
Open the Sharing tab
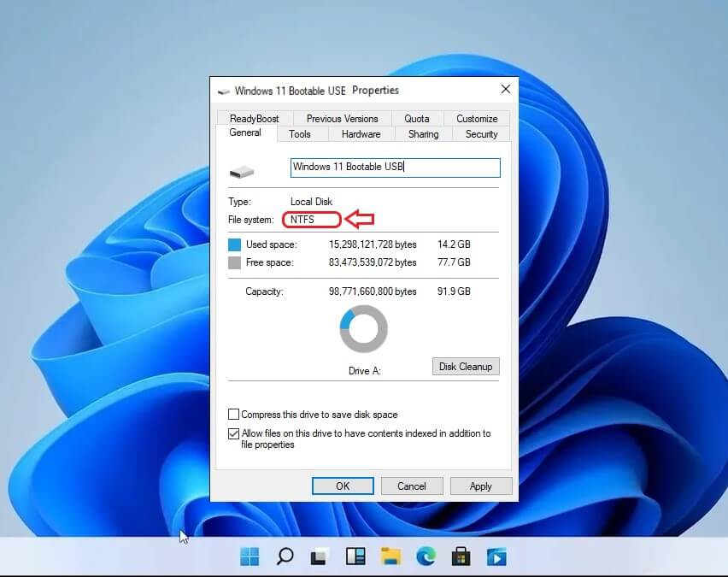pos(423,134)
